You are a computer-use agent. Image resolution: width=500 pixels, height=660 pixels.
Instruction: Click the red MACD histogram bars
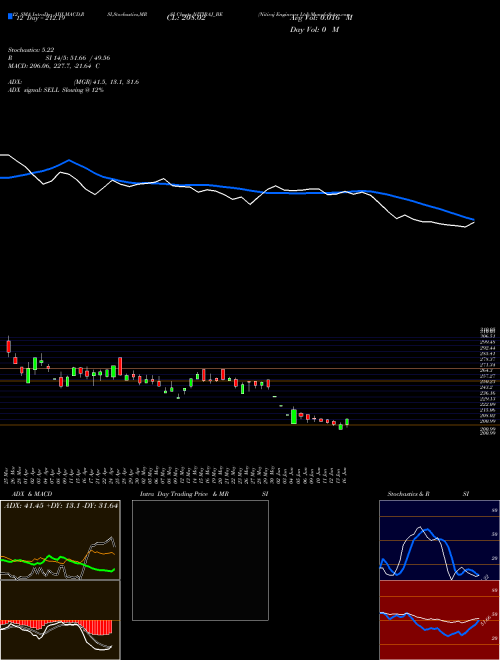pyautogui.click(x=56, y=627)
